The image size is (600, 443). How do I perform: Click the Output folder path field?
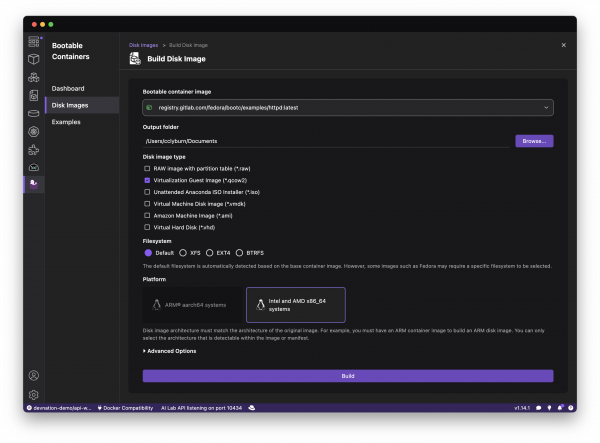[326, 141]
